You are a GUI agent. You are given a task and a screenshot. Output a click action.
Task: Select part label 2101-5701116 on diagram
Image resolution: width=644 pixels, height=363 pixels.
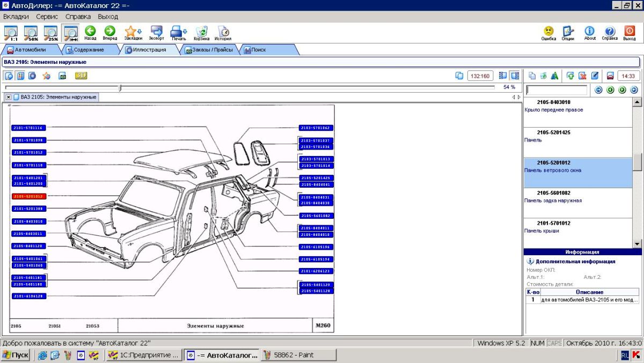pyautogui.click(x=29, y=128)
